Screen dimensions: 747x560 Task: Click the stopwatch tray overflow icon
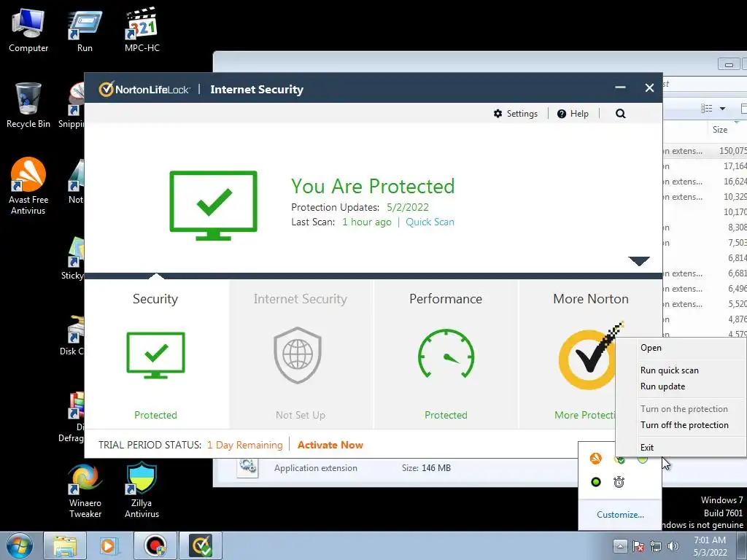[619, 482]
